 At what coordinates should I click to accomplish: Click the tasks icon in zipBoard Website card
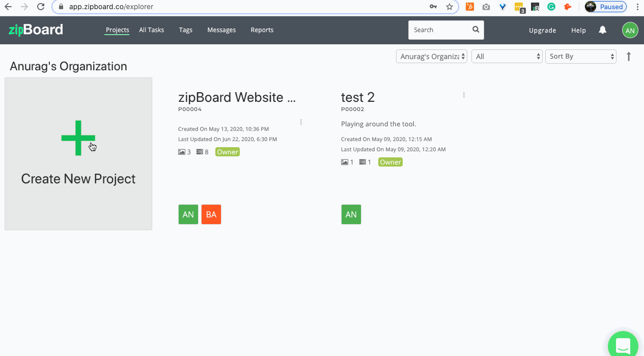(x=200, y=152)
